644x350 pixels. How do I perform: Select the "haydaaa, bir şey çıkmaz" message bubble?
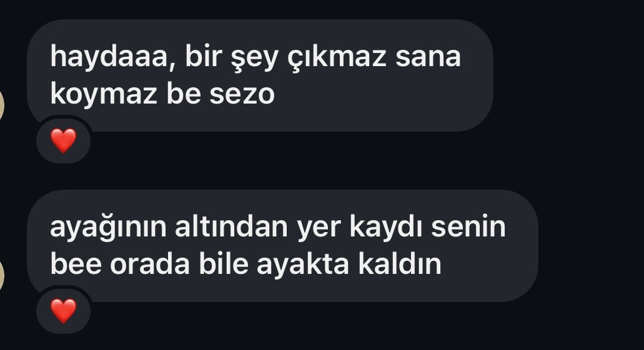[x=260, y=75]
